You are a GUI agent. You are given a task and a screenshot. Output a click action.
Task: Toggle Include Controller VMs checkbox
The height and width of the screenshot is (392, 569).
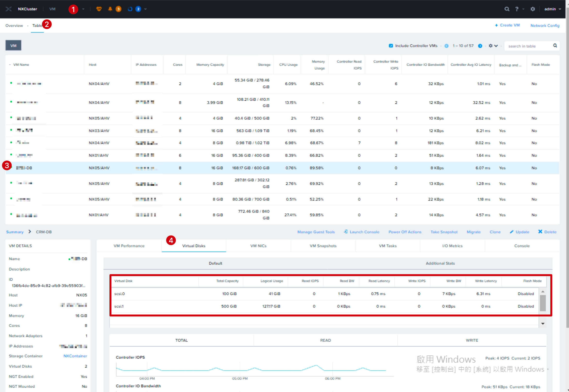coord(391,46)
